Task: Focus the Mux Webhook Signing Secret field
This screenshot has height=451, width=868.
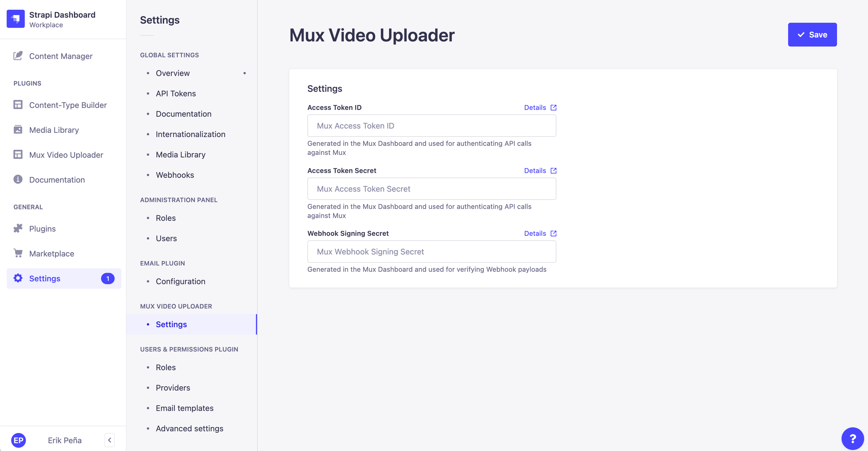Action: 432,252
